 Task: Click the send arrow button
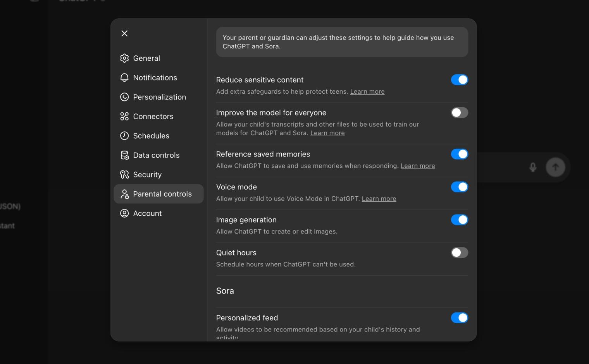coord(555,167)
